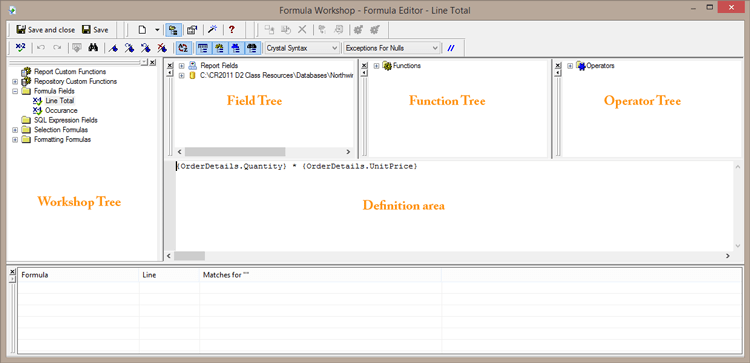
Task: Click the definition area scroll up arrow
Action: coord(738,166)
